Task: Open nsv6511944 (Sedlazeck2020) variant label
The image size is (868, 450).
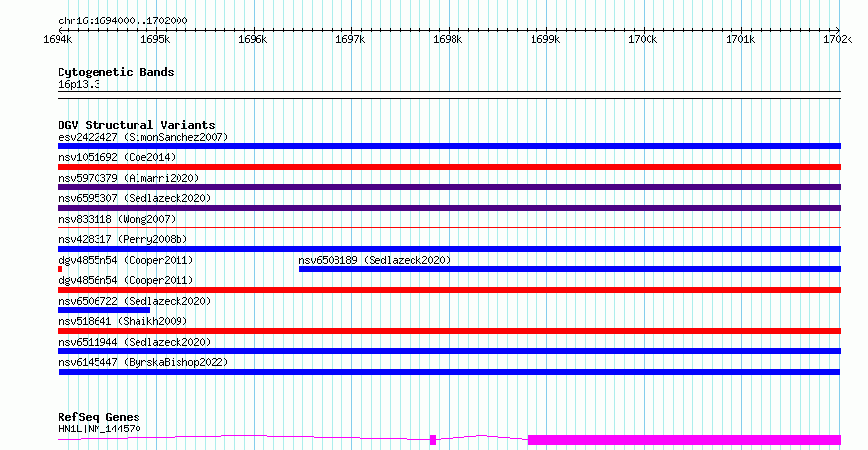Action: (135, 342)
